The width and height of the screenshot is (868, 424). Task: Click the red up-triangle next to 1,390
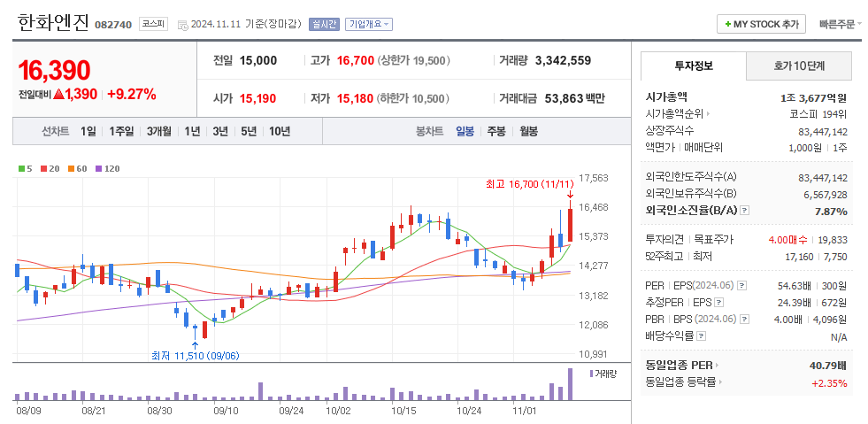point(58,94)
